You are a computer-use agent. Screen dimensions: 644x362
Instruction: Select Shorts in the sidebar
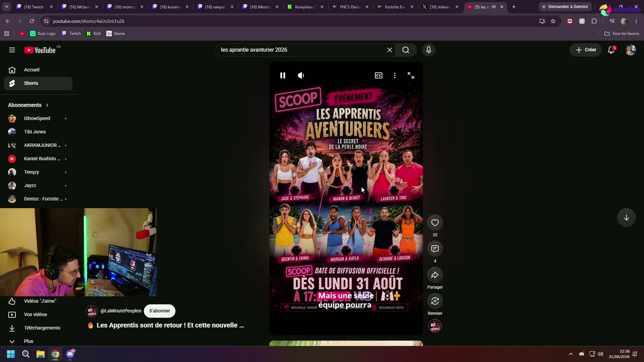38,83
